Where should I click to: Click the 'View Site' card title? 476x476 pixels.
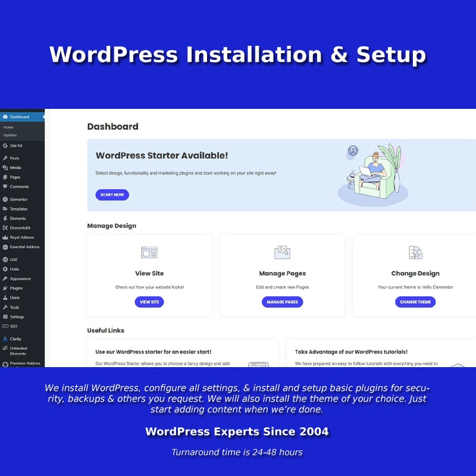coord(149,273)
